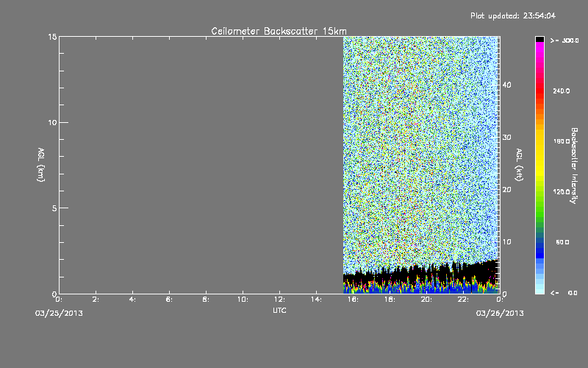Click the 18: hour tick label
Image resolution: width=588 pixels, height=368 pixels.
coord(390,300)
